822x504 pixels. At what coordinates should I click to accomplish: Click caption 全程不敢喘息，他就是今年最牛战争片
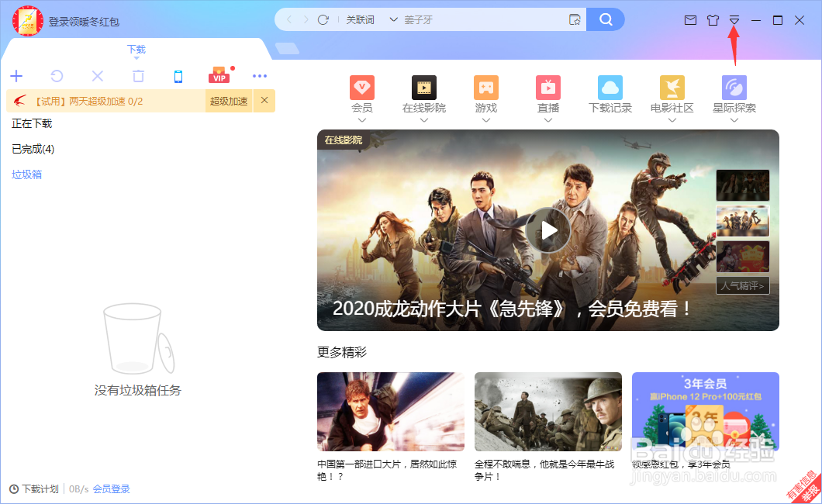pos(544,470)
